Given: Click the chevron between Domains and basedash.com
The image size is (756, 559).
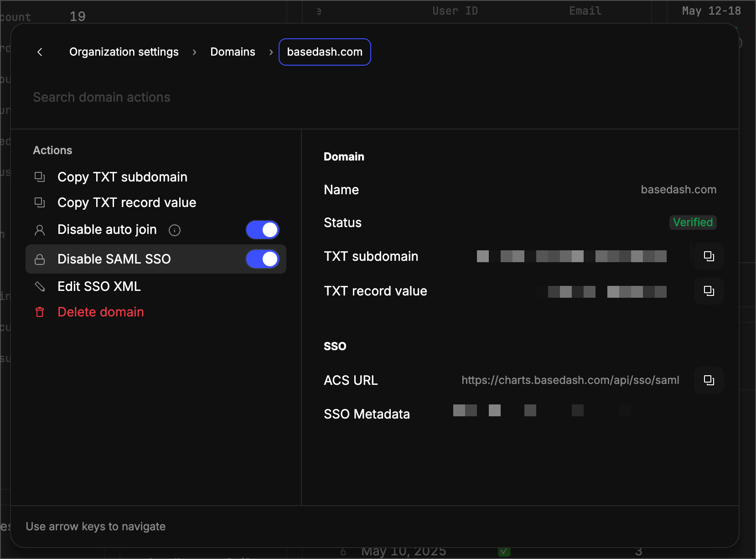Looking at the screenshot, I should point(271,52).
